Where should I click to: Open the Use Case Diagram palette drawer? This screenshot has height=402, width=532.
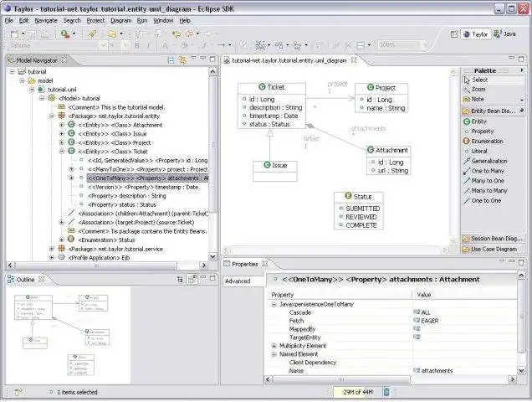coord(493,249)
